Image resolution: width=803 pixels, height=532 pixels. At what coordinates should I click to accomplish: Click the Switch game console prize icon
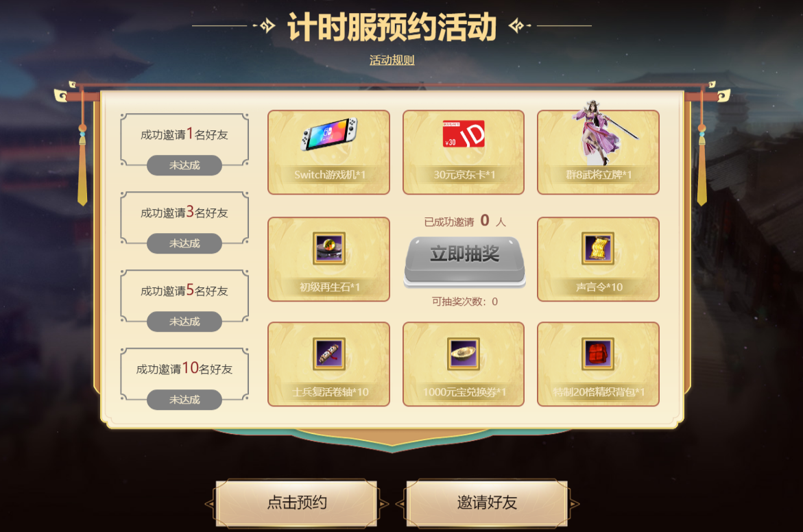click(x=328, y=134)
